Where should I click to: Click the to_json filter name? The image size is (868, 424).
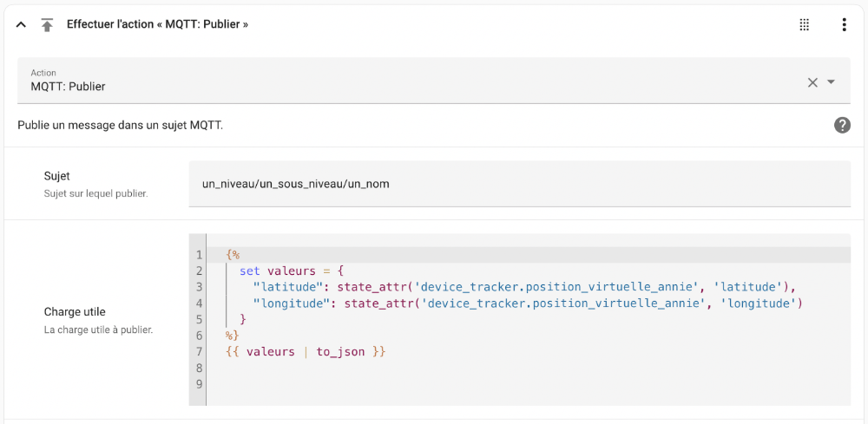pyautogui.click(x=340, y=351)
